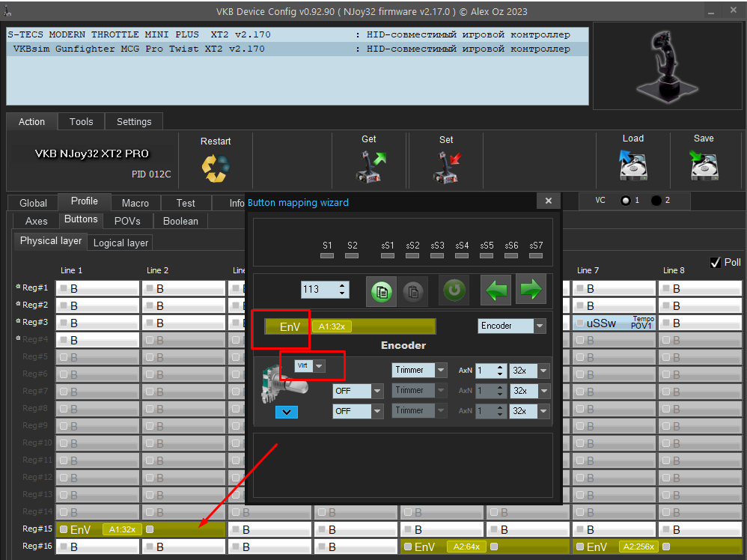
Task: Toggle the sS7 subshift indicator
Action: (536, 255)
